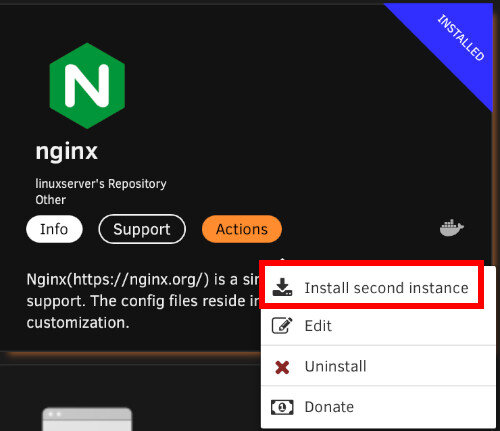
Task: Click the pencil edit icon
Action: 282,325
